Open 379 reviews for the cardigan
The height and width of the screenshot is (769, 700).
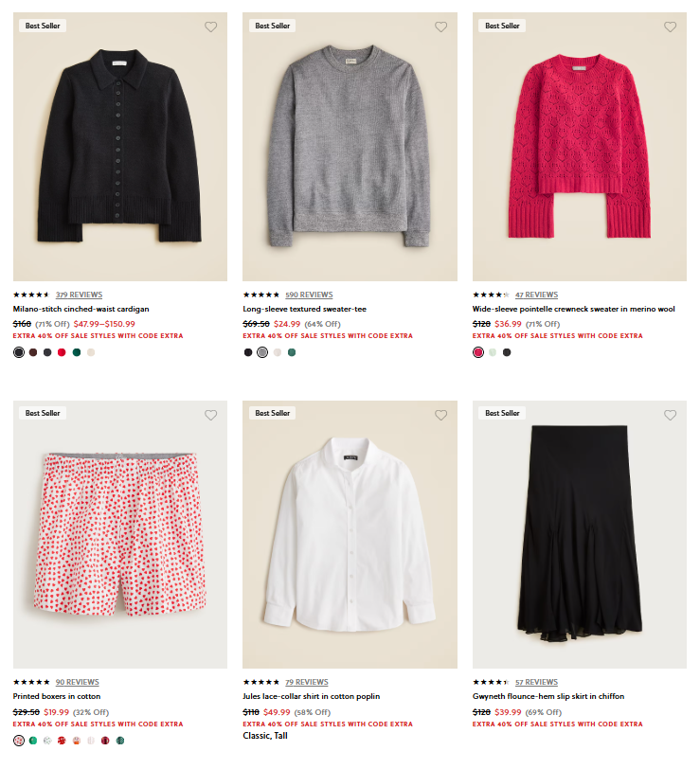(x=79, y=295)
